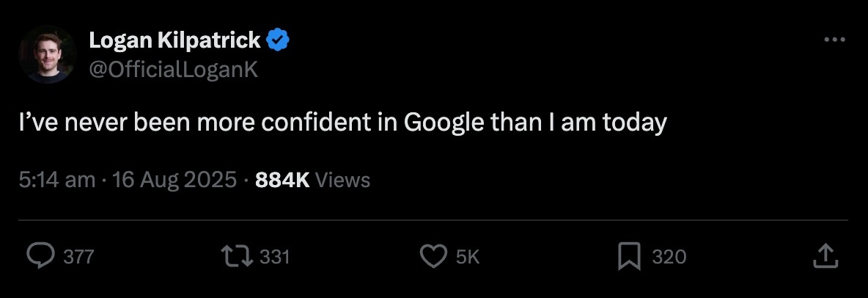This screenshot has height=298, width=868.
Task: Open the 5:14 am timestamp link
Action: pyautogui.click(x=57, y=180)
